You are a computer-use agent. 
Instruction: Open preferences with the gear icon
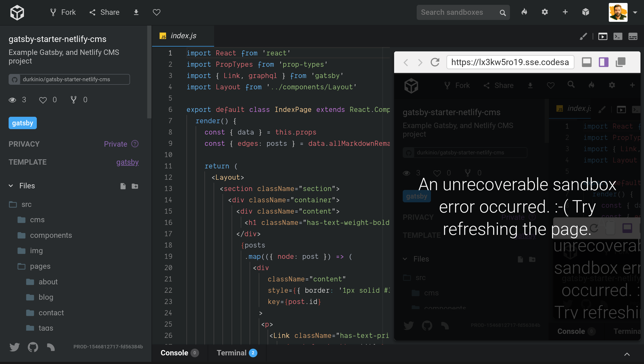[x=545, y=12]
